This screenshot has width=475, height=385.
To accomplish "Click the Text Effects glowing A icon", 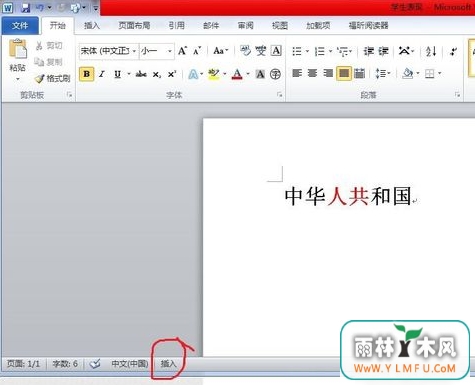I will (193, 74).
